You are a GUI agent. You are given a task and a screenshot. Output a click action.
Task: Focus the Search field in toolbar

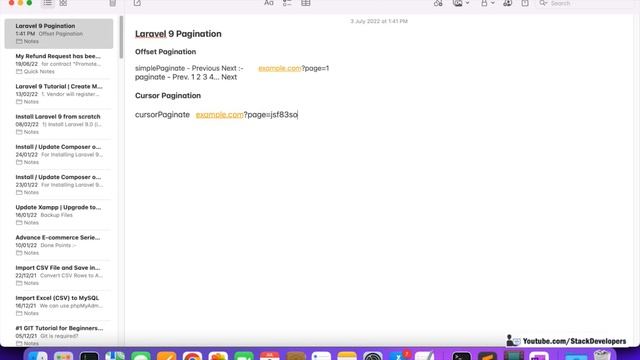pyautogui.click(x=586, y=3)
